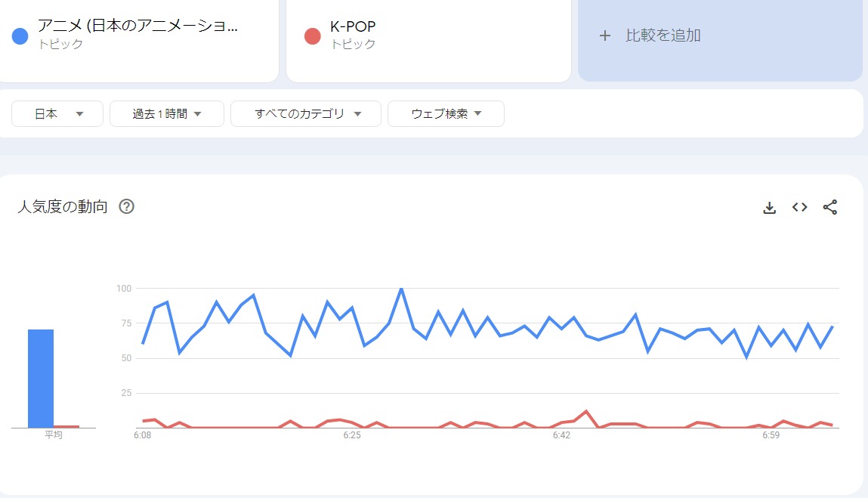The height and width of the screenshot is (498, 868).
Task: Download the interest over time chart data
Action: coord(770,207)
